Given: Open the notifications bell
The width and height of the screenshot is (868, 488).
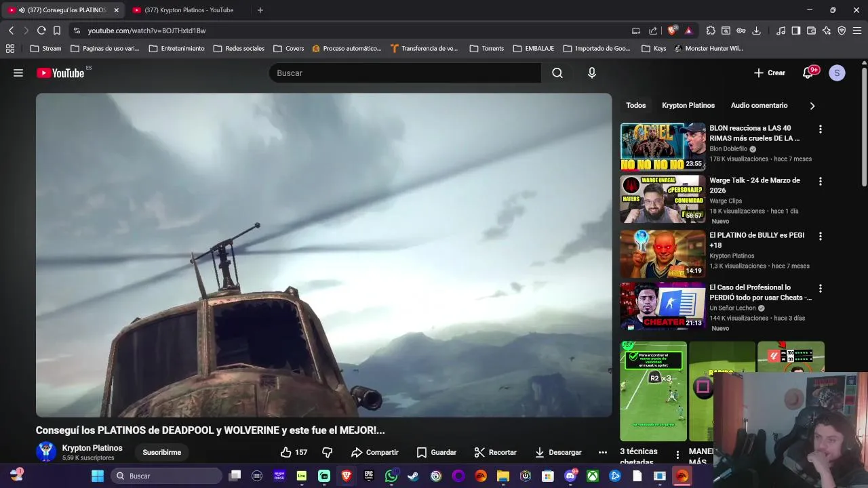Looking at the screenshot, I should tap(808, 73).
